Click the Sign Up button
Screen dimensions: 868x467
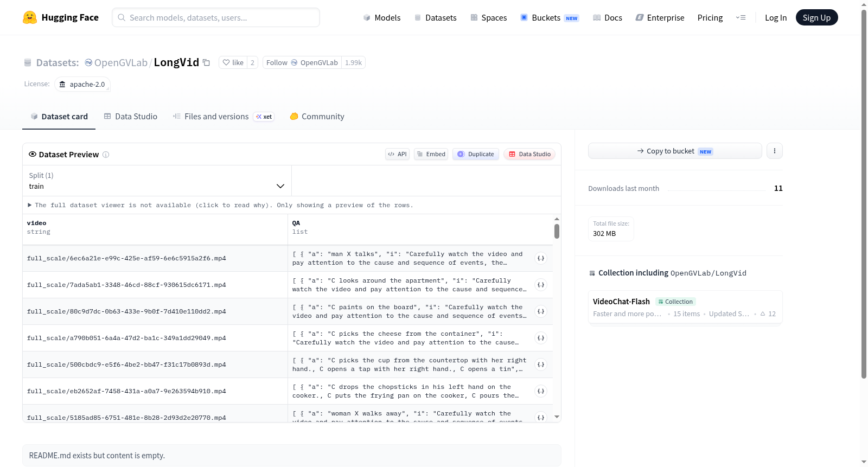tap(816, 17)
